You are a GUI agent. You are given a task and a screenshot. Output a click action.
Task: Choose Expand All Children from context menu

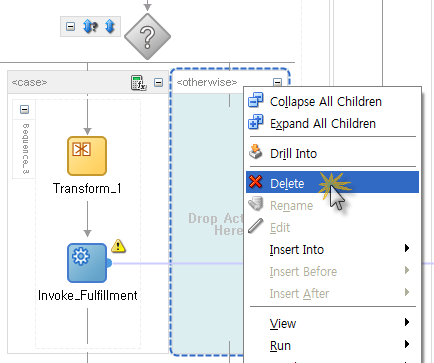[332, 123]
